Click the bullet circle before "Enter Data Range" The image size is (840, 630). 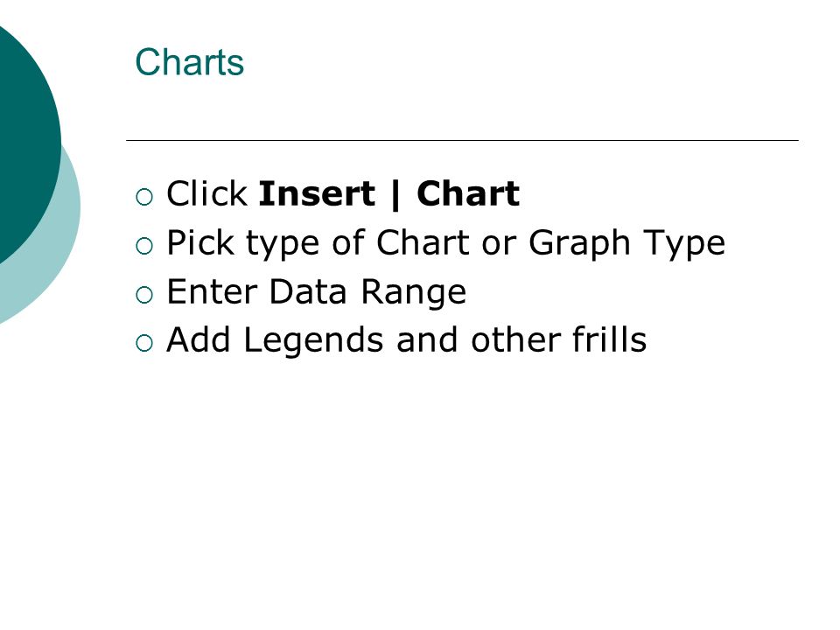pyautogui.click(x=144, y=295)
